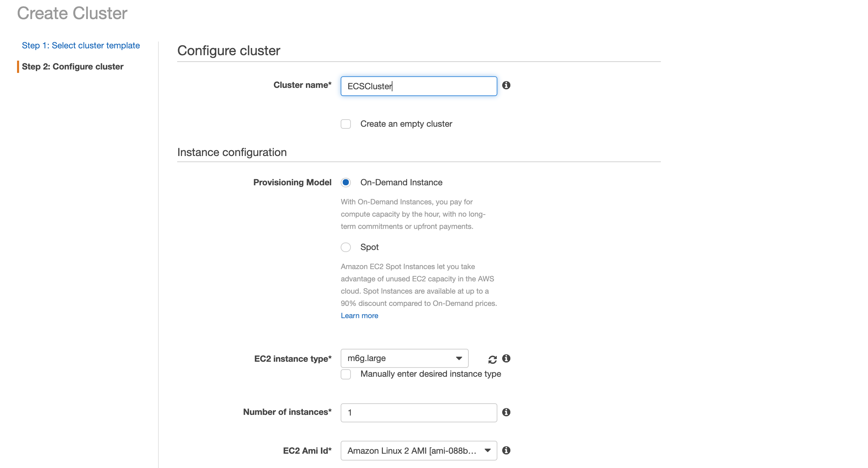Select Step 2: Configure cluster in sidebar
Image resolution: width=868 pixels, height=468 pixels.
(x=73, y=66)
